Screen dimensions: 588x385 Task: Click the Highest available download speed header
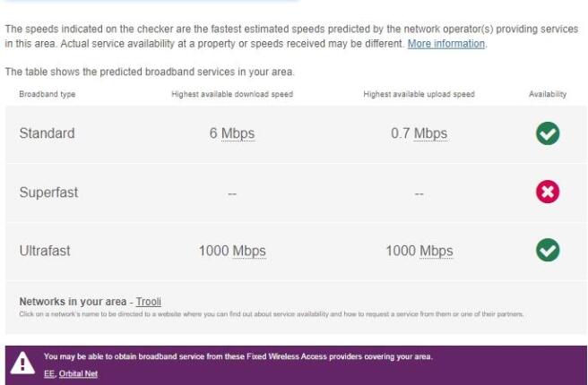coord(232,94)
